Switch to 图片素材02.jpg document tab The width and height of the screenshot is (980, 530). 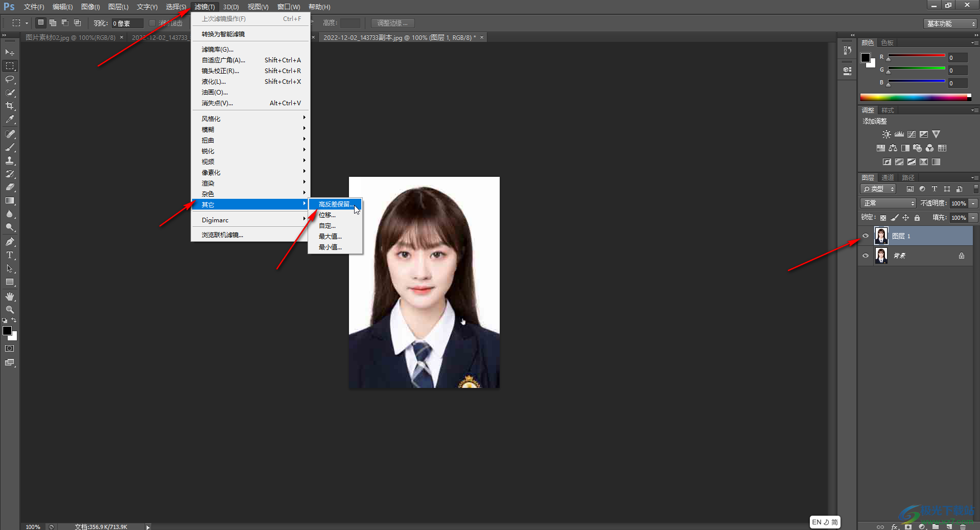click(71, 37)
